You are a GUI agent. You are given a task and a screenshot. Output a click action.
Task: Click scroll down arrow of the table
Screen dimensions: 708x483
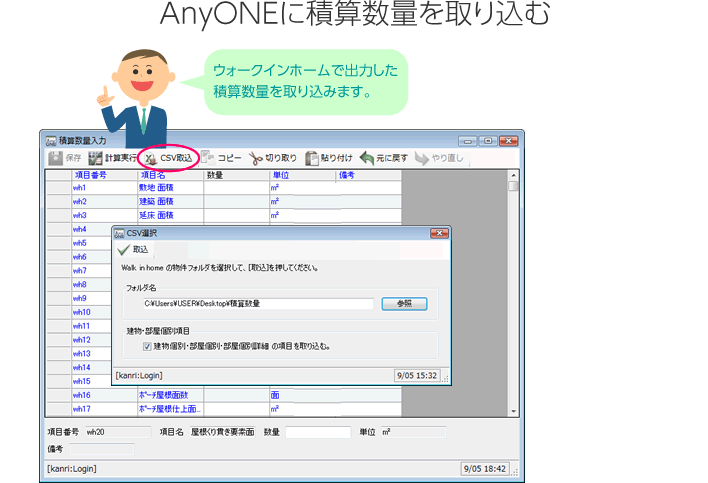tap(513, 411)
